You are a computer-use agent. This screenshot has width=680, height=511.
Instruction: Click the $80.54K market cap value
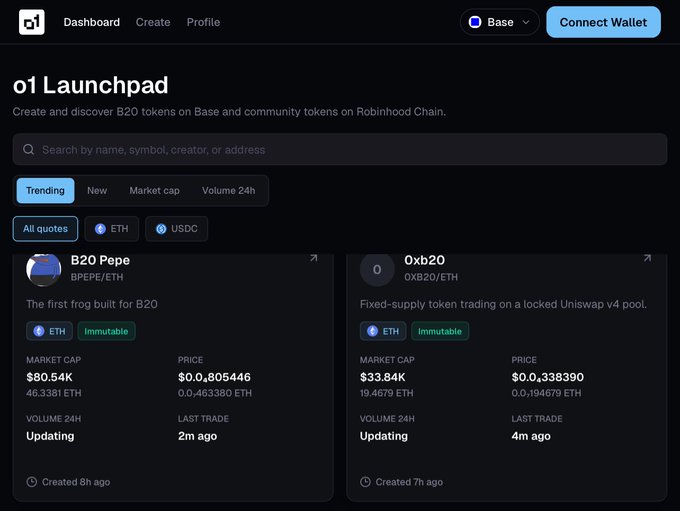click(49, 377)
